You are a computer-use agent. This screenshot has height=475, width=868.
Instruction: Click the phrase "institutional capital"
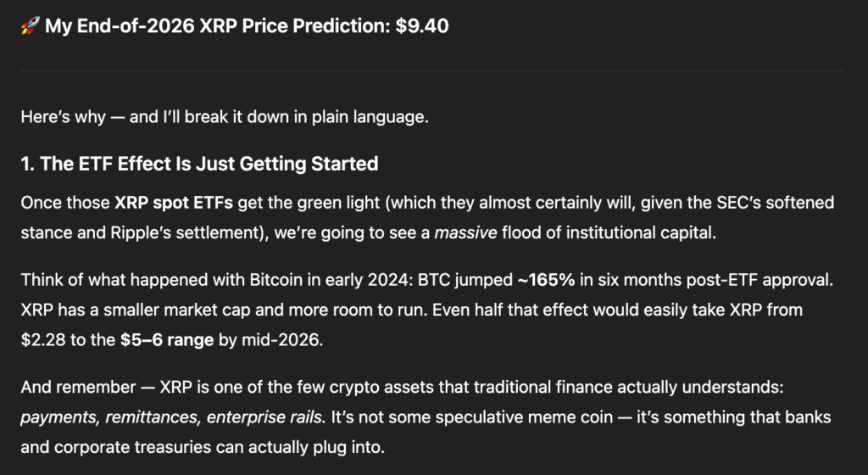pyautogui.click(x=644, y=232)
